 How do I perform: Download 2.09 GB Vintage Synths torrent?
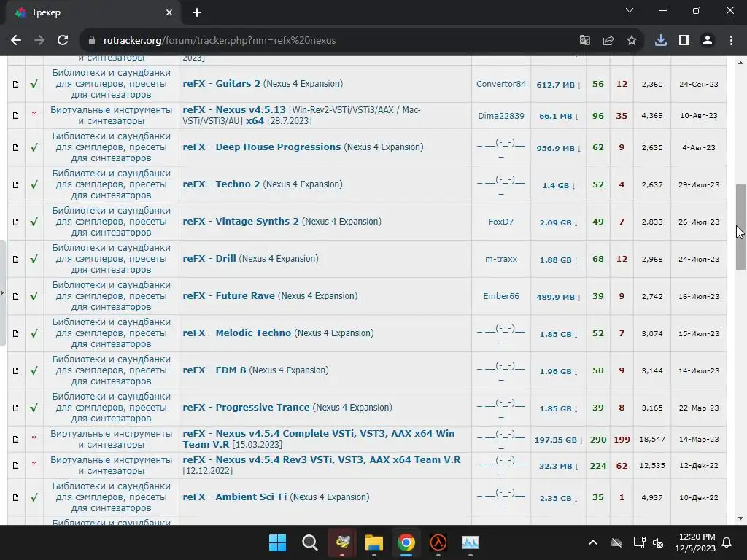[558, 222]
